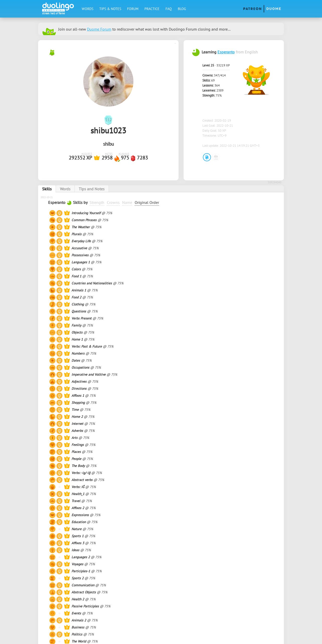Image resolution: width=322 pixels, height=644 pixels.
Task: Click the green Esperanto flag beside Learning
Action: (196, 52)
